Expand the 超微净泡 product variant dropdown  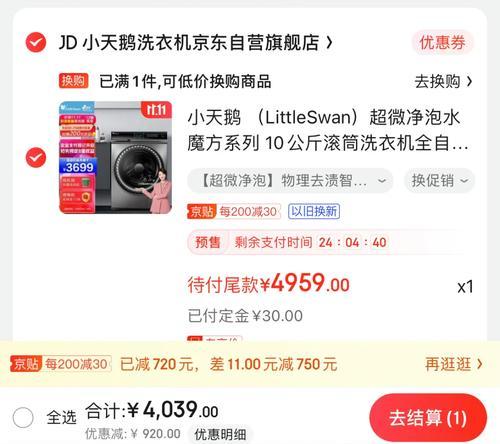click(x=290, y=181)
